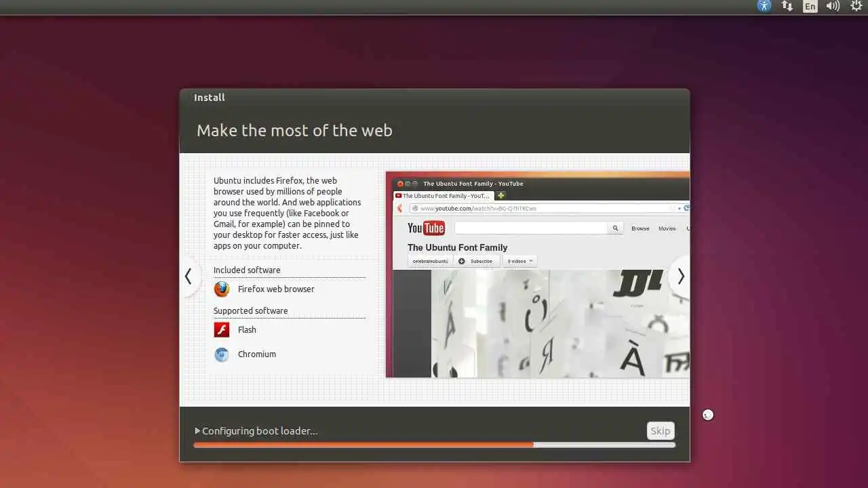Viewport: 868px width, 488px height.
Task: Click the installation progress bar
Action: (x=434, y=445)
